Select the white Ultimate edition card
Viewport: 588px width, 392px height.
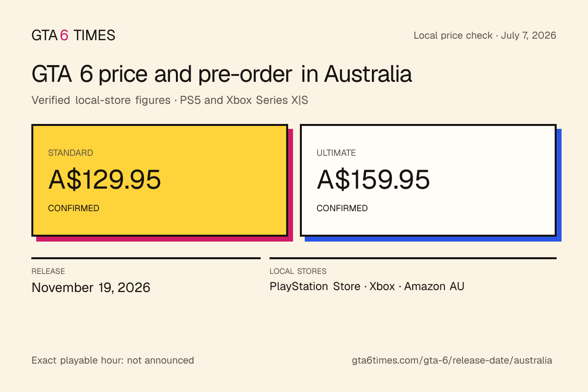(428, 180)
